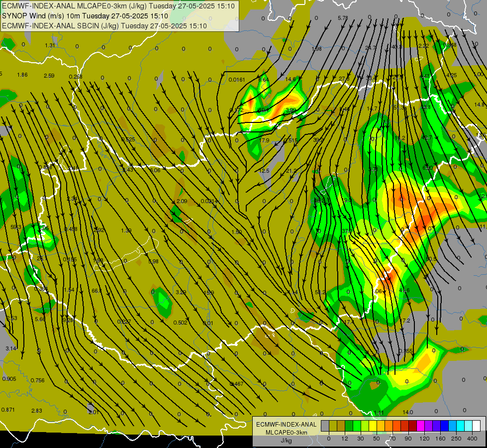This screenshot has height=448, width=487.
Task: Click the map value '24.7'
Action: coord(371,48)
